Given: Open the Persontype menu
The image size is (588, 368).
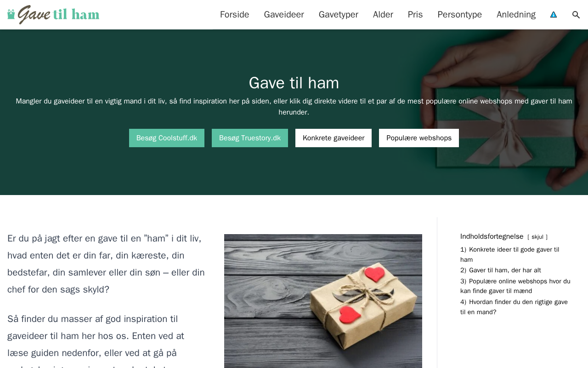Looking at the screenshot, I should point(460,15).
